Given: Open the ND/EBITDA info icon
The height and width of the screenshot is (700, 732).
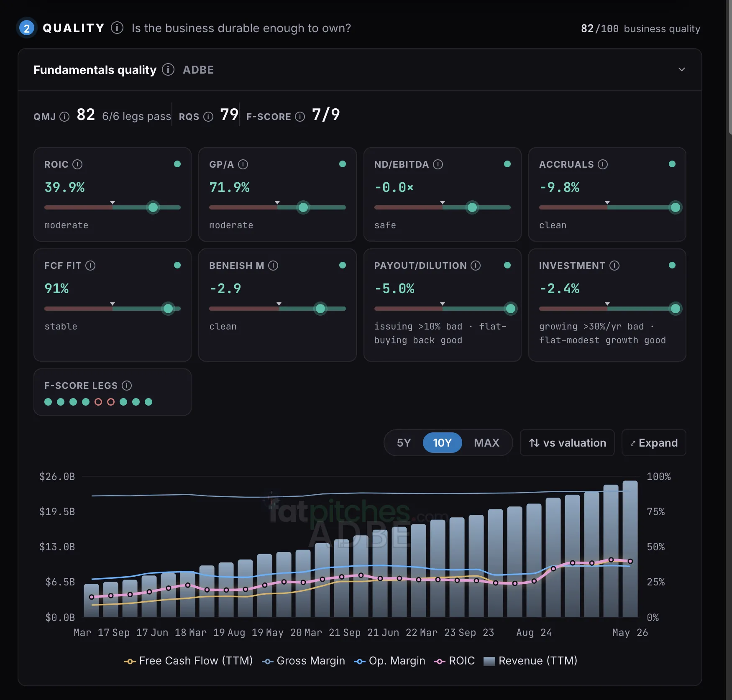Looking at the screenshot, I should coord(438,164).
